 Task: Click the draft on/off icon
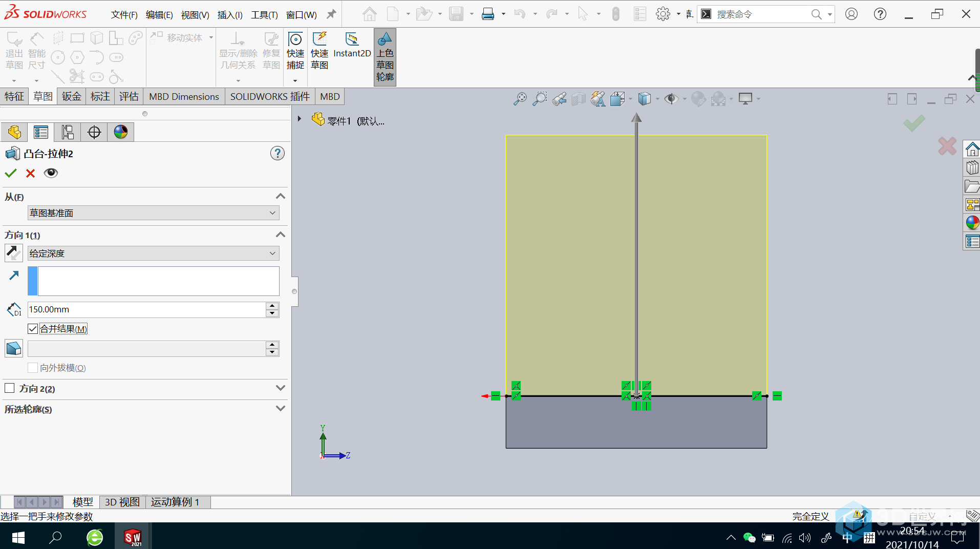[14, 348]
